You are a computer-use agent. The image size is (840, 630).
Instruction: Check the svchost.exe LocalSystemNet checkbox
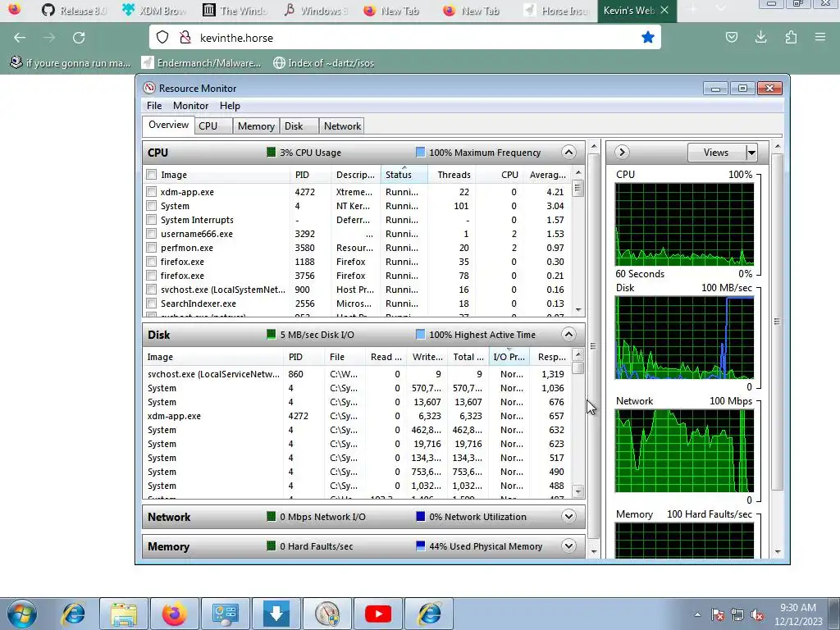click(152, 290)
